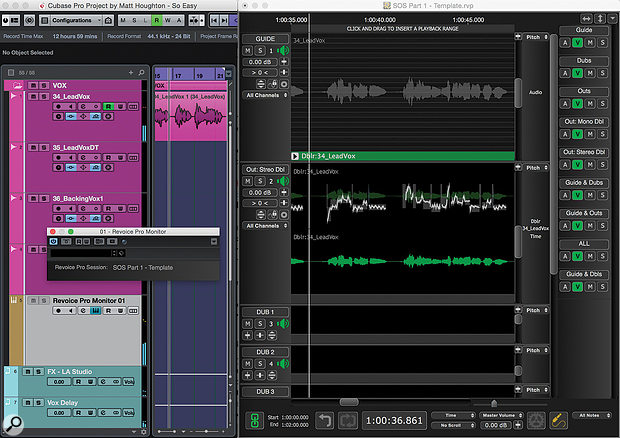Click the Cubase go-to-start transport icon
This screenshot has width=620, height=438.
coord(214,20)
